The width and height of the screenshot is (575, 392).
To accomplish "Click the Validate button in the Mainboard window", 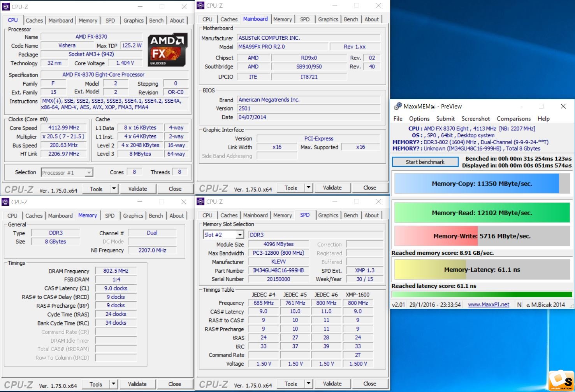I will tap(332, 188).
